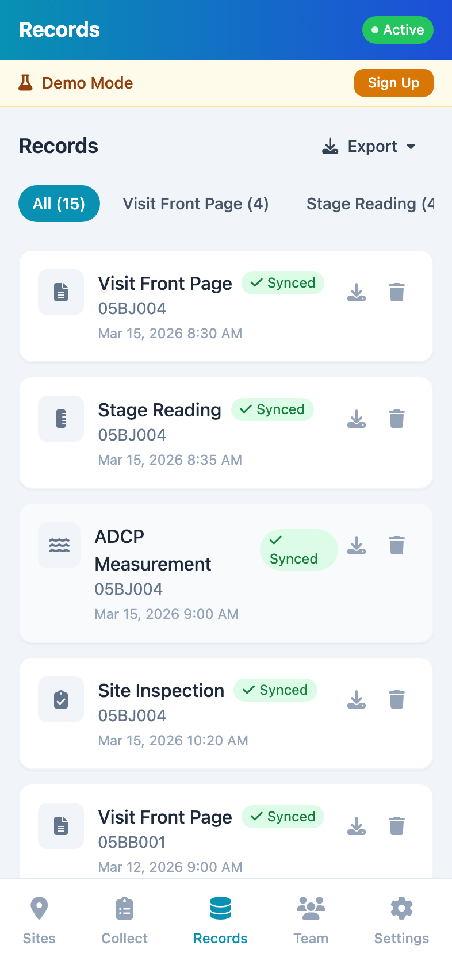Open the Export dropdown menu
Image resolution: width=452 pixels, height=980 pixels.
369,147
